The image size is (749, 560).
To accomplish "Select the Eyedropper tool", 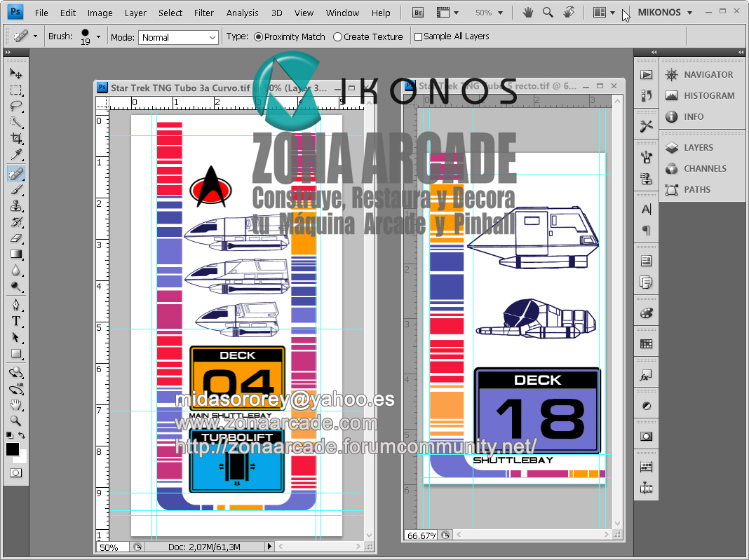I will pyautogui.click(x=16, y=156).
